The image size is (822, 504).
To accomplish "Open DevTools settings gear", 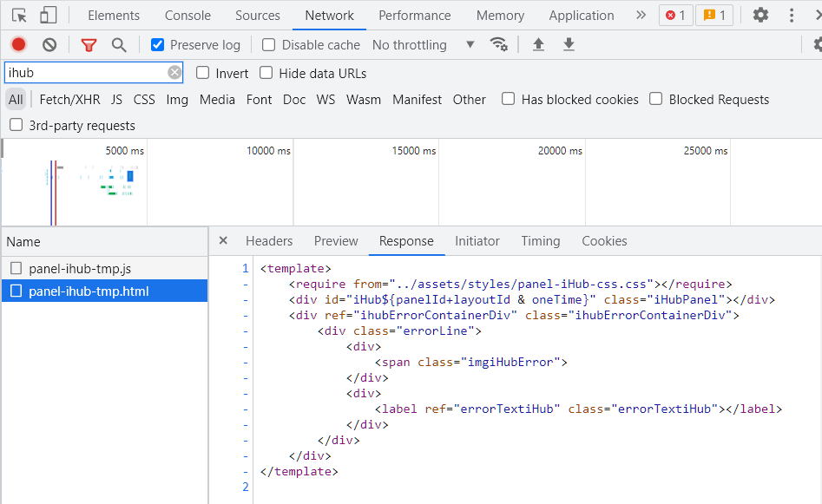I will point(760,15).
